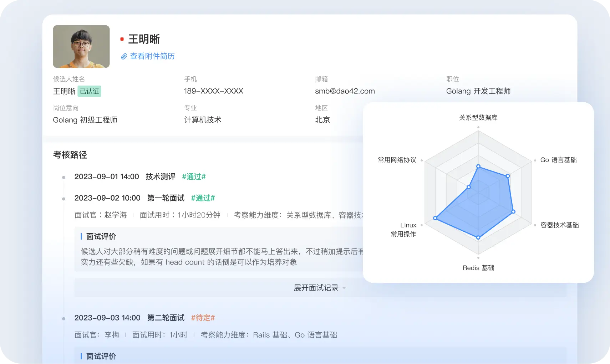Click the 关系型数据库 radar data point
610x364 pixels.
pos(478,166)
